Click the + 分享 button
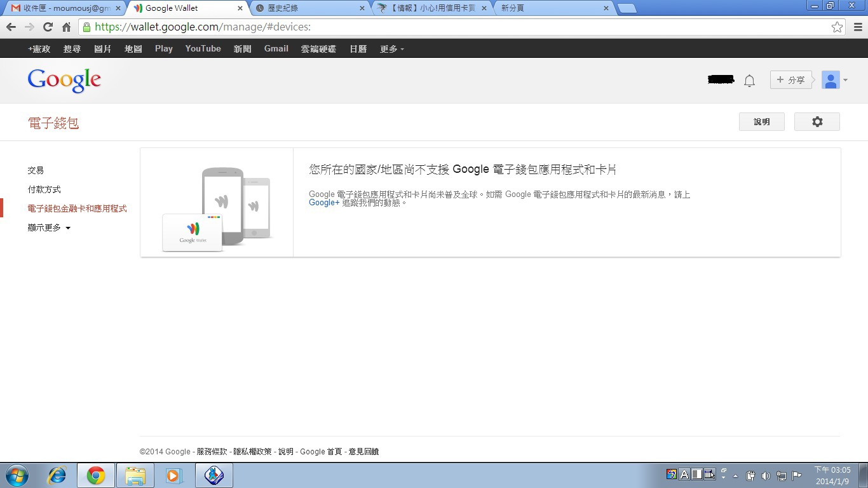 coord(791,80)
